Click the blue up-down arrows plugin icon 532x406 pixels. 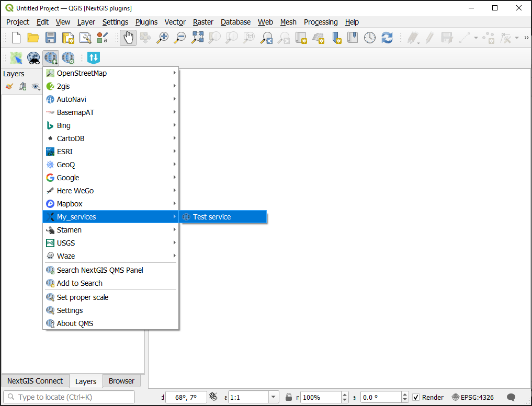[x=94, y=57]
